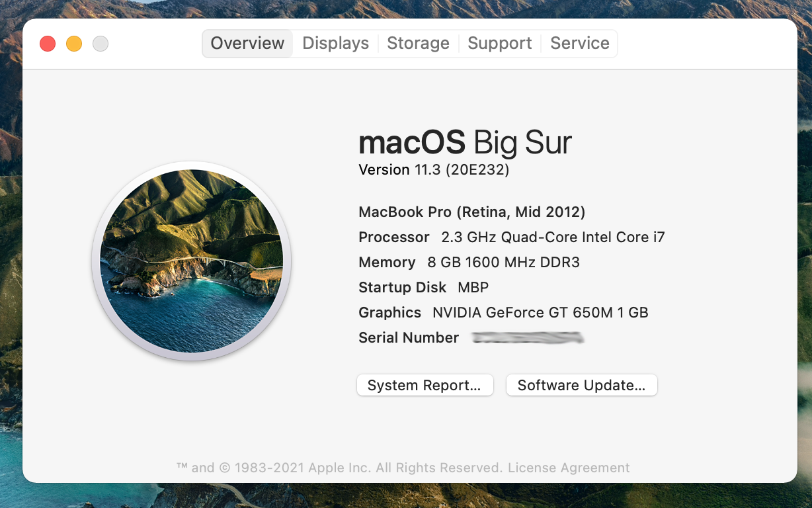Switch to the Overview tab
Image resolution: width=812 pixels, height=508 pixels.
coord(247,44)
